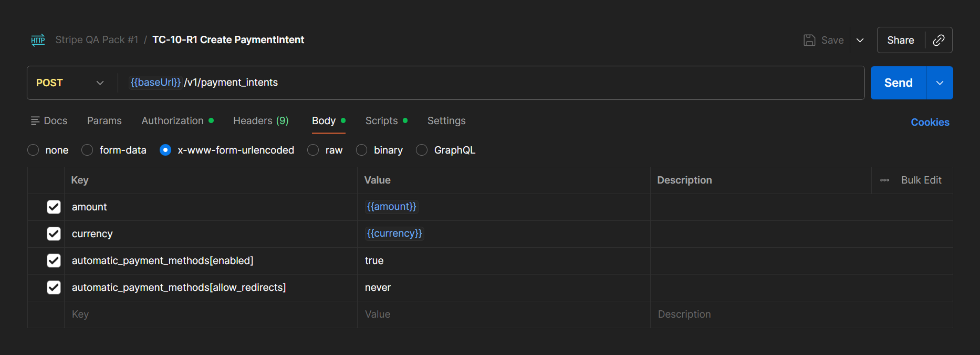Open the POST method dropdown
980x355 pixels.
tap(70, 83)
